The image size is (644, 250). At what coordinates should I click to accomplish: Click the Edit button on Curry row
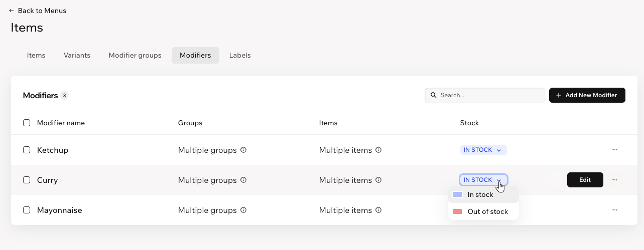pos(585,180)
